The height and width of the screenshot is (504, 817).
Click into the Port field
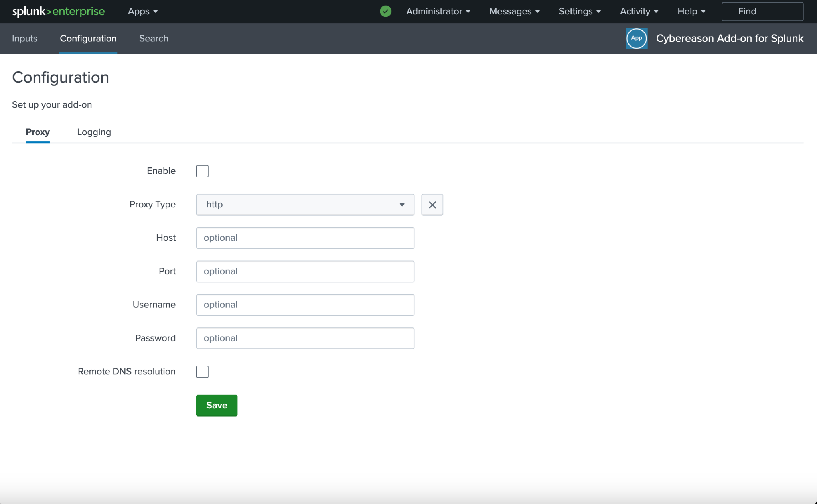click(305, 272)
